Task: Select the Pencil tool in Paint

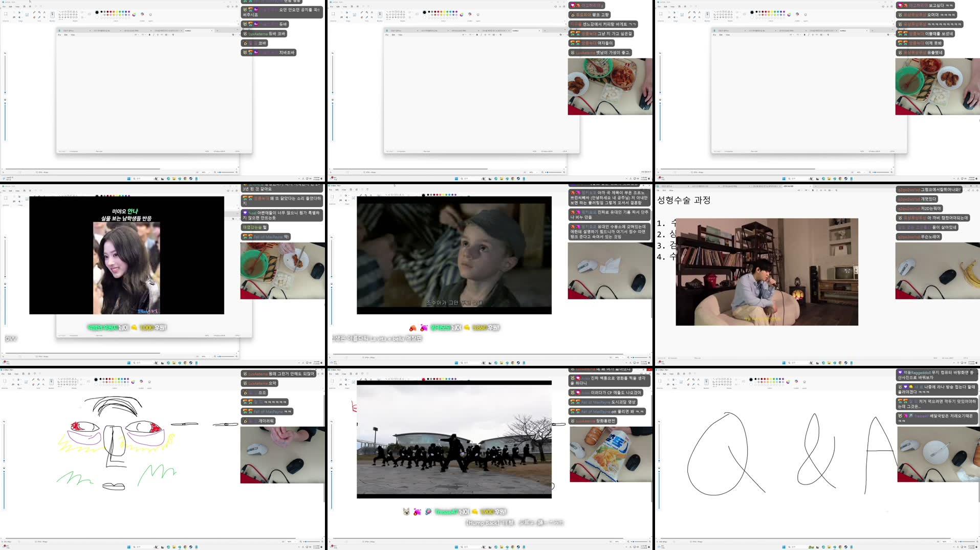Action: pyautogui.click(x=35, y=12)
